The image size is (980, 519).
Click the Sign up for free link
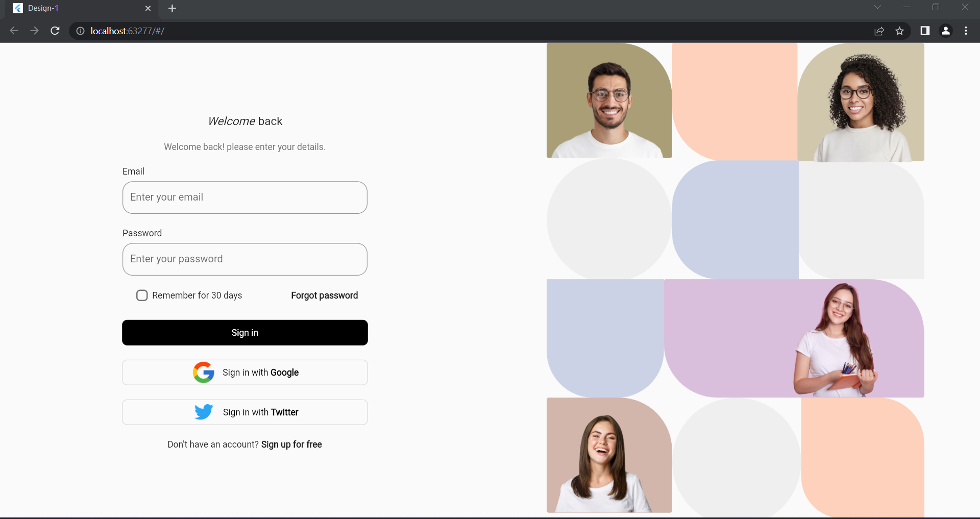click(291, 444)
